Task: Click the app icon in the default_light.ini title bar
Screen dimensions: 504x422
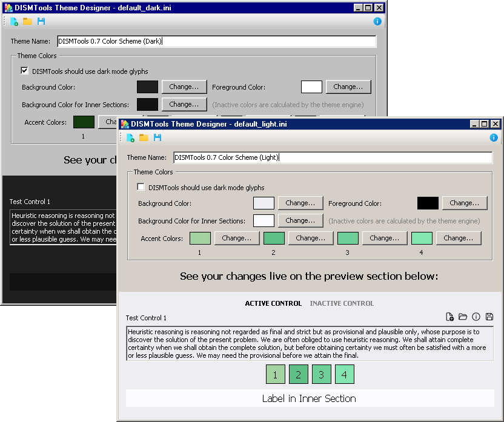Action: tap(125, 124)
